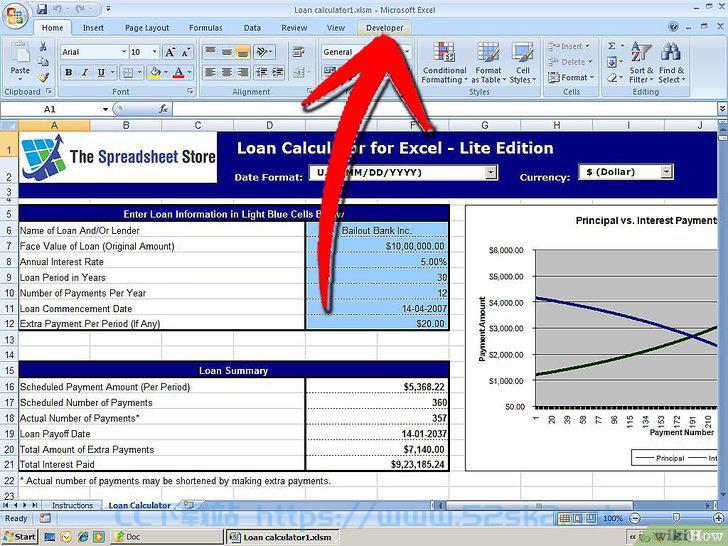Switch to the Formulas tab
The height and width of the screenshot is (546, 728).
[x=206, y=28]
